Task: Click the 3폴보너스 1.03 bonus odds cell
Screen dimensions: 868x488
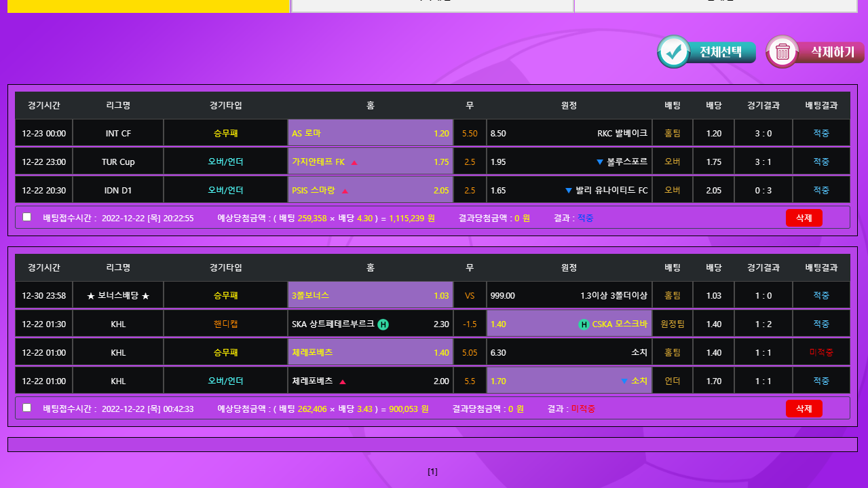Action: click(x=371, y=296)
